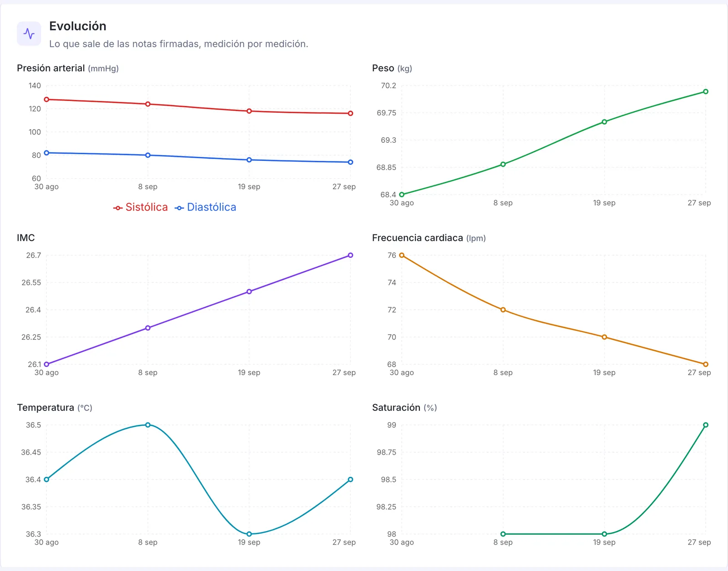Select systolic data point at 30 ago
The width and height of the screenshot is (728, 571).
coord(46,100)
